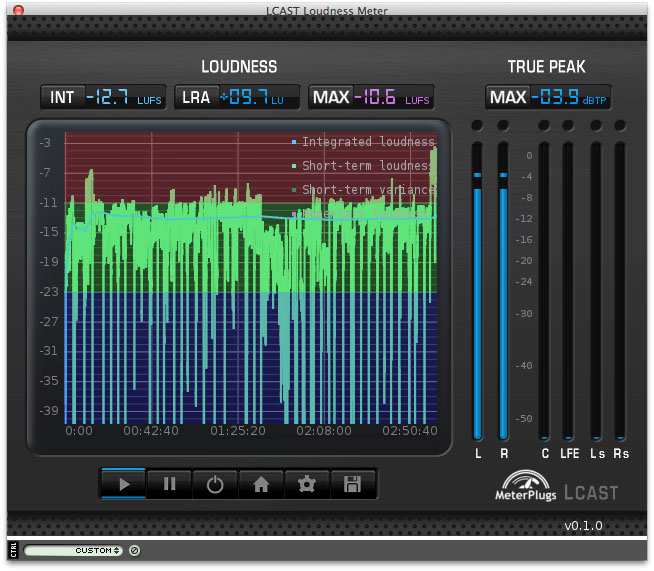The height and width of the screenshot is (571, 654).
Task: Click the R channel true peak meter bar
Action: tap(503, 291)
